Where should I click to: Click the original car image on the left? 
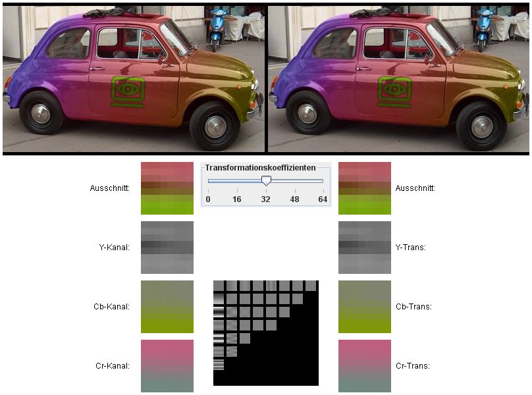[134, 79]
